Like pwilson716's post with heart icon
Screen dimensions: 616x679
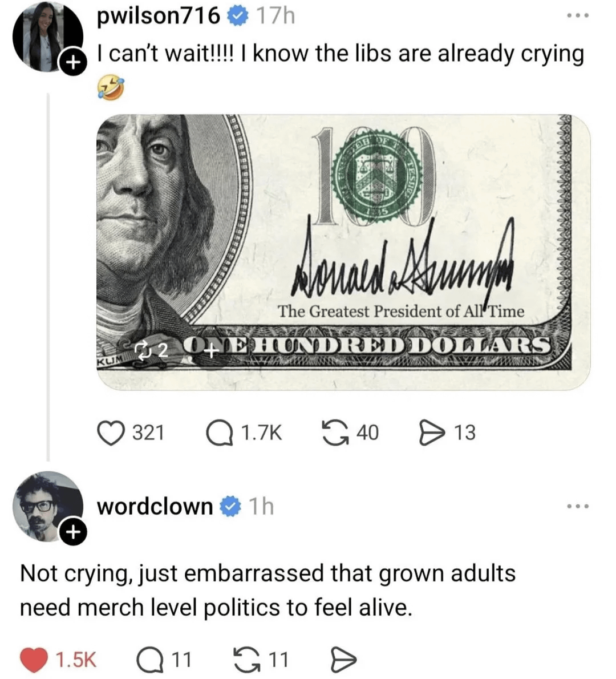(x=111, y=433)
